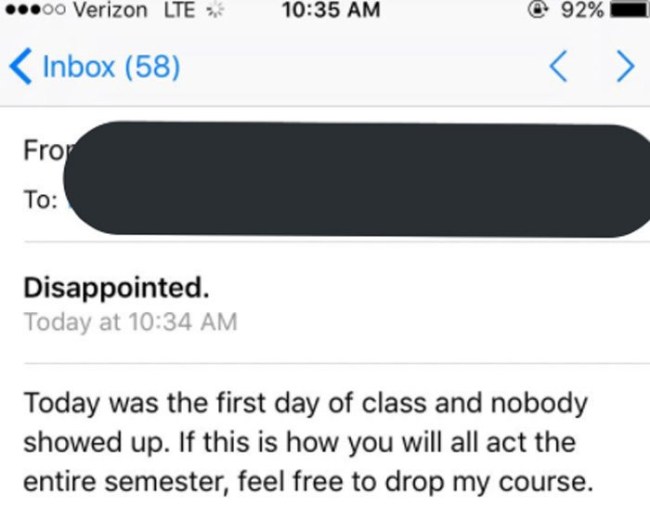Tap the LTE network indicator
650x507 pixels.
click(x=180, y=11)
